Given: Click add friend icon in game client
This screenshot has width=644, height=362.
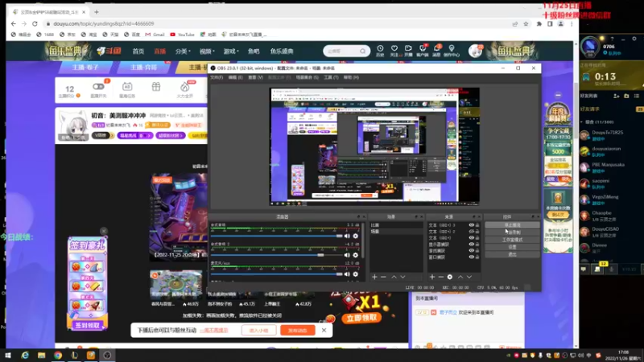Looking at the screenshot, I should point(616,96).
